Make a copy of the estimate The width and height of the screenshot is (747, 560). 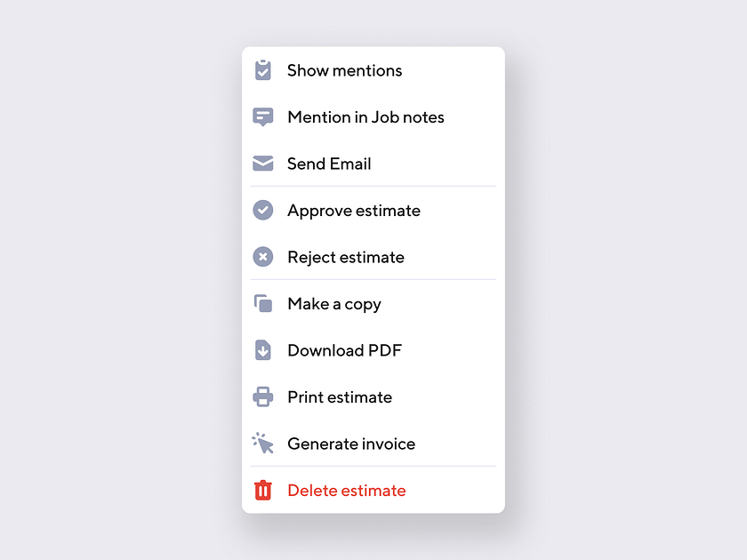(x=334, y=303)
